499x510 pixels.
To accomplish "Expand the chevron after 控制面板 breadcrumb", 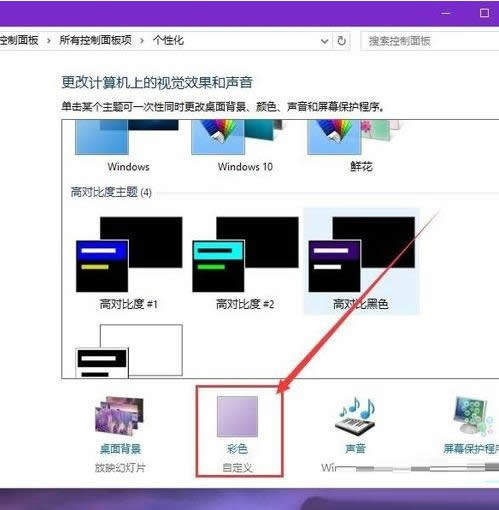I will [x=49, y=41].
